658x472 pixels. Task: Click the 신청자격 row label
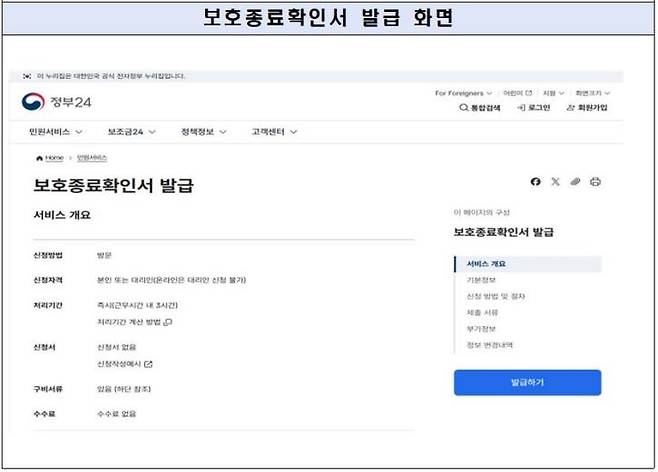click(x=48, y=280)
